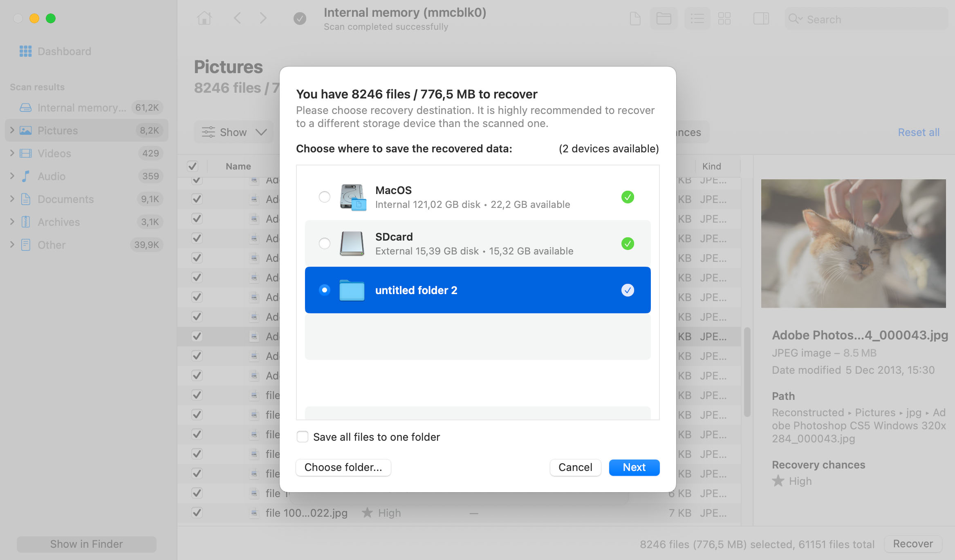955x560 pixels.
Task: Click the untitled folder 2 icon
Action: click(352, 289)
